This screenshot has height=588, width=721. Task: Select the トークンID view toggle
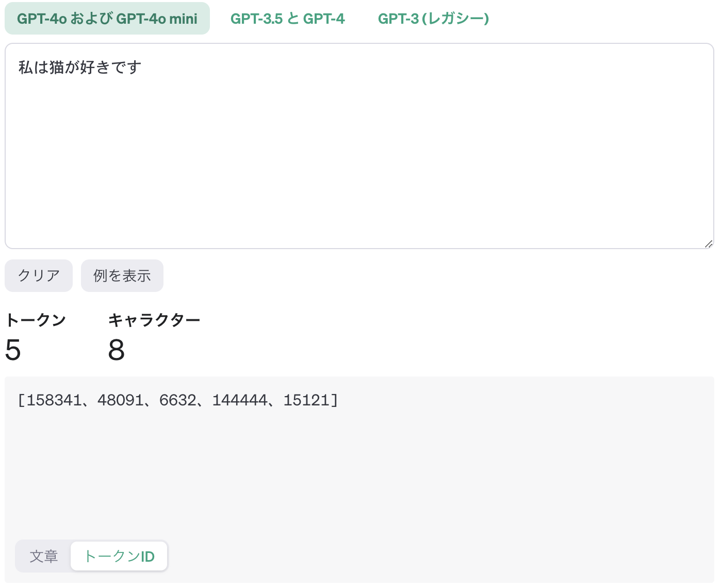(x=119, y=556)
